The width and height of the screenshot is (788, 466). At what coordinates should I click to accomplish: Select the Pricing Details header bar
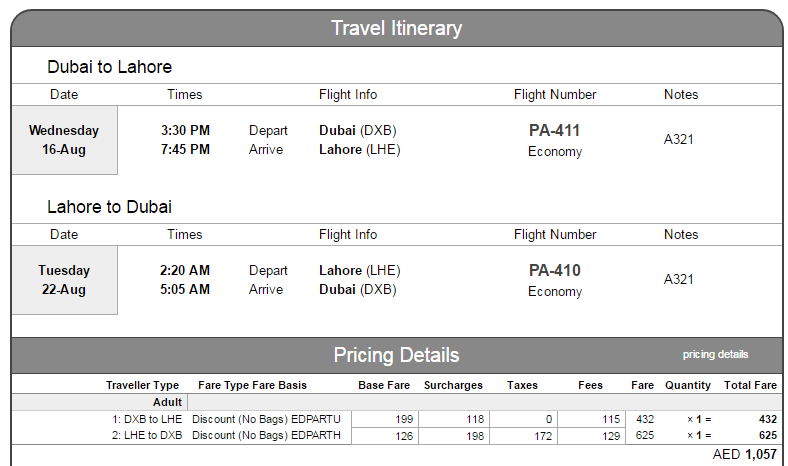[x=397, y=355]
